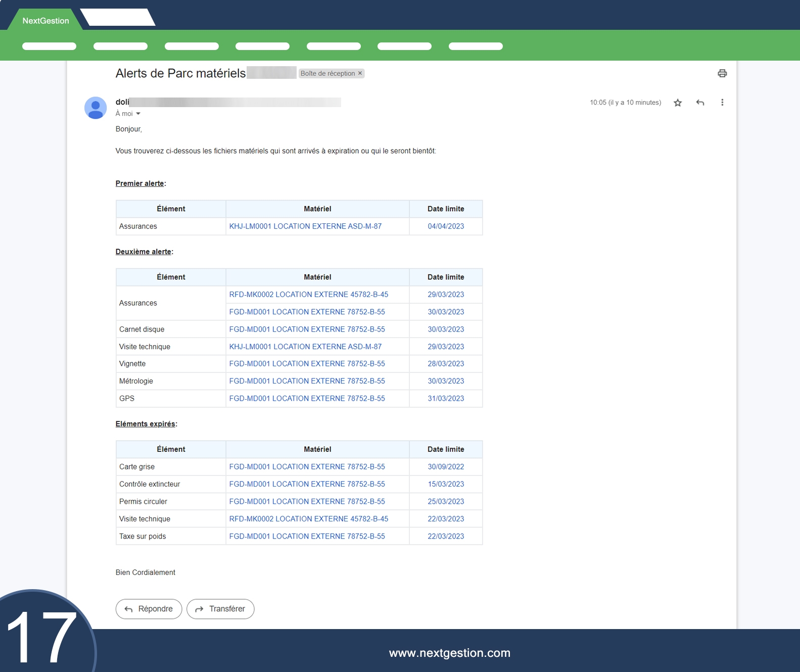Remove the Boîte de réception label
800x672 pixels.
pyautogui.click(x=360, y=73)
